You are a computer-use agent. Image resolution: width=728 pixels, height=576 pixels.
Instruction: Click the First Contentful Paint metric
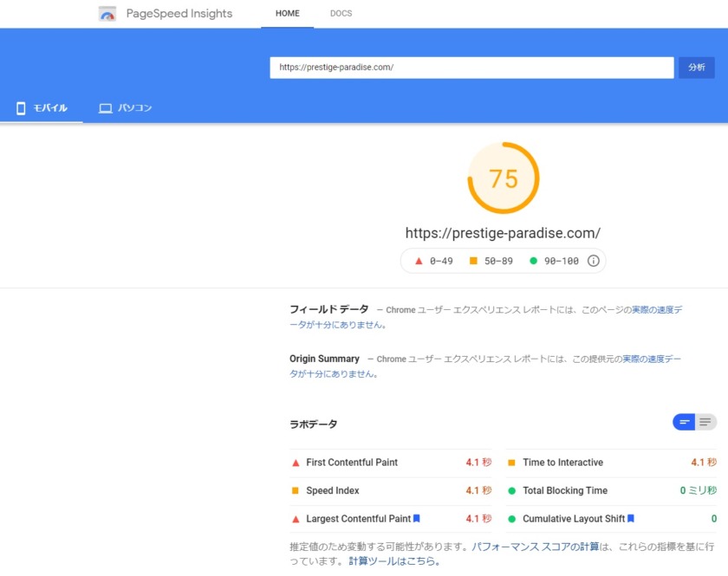tap(391, 463)
